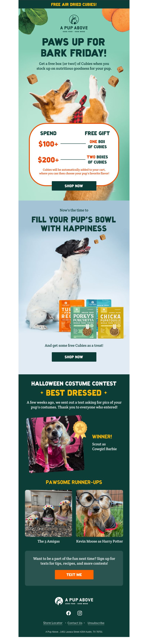The image size is (148, 644).
Task: Click the Chicka Pupatouille product bag
Action: coord(110,323)
